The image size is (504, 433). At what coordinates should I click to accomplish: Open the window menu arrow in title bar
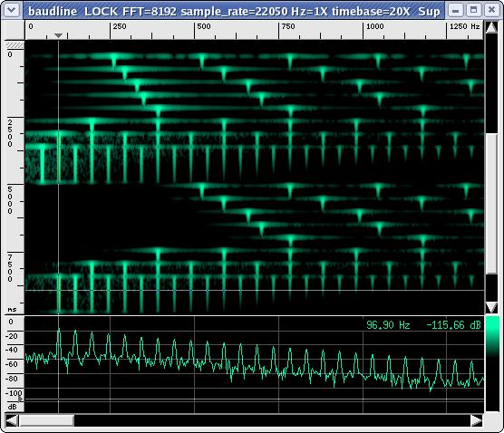point(12,10)
